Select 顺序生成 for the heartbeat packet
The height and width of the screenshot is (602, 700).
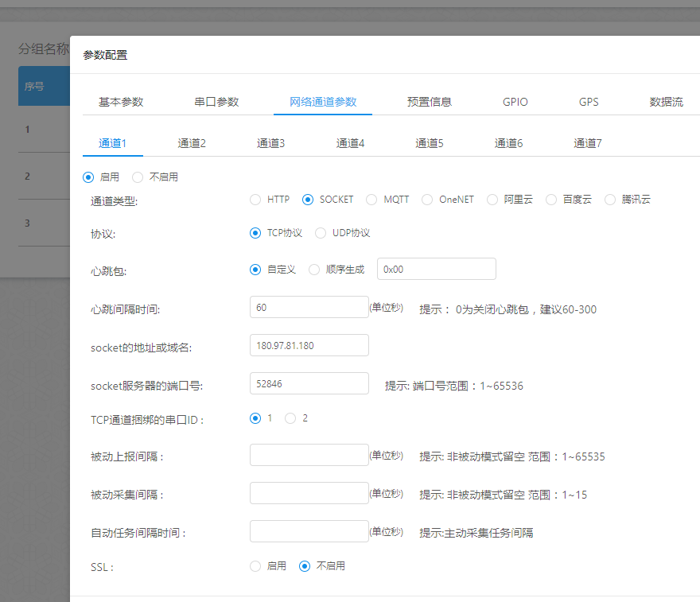point(313,269)
